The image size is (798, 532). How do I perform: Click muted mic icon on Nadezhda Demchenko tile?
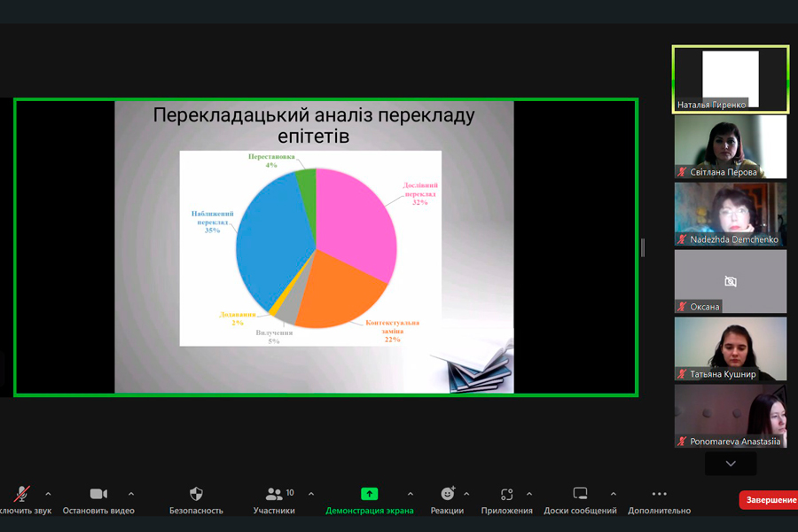[x=682, y=239]
